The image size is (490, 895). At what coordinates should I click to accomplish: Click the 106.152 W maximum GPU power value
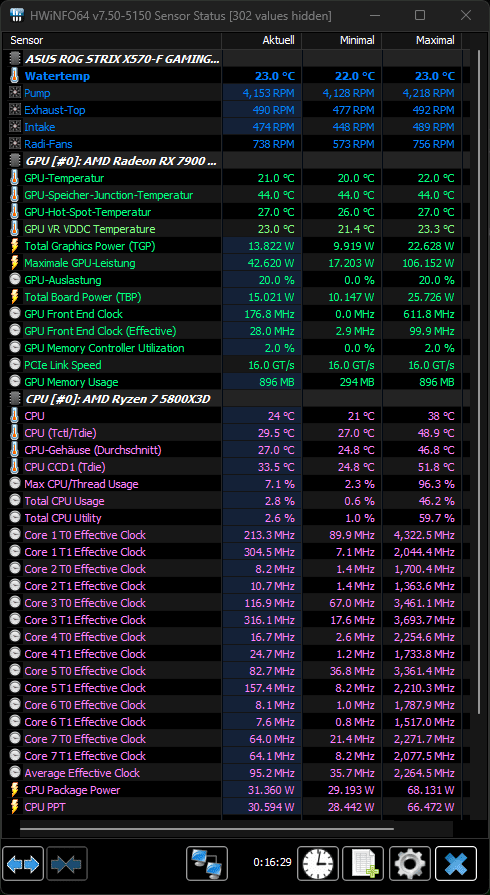click(x=427, y=263)
